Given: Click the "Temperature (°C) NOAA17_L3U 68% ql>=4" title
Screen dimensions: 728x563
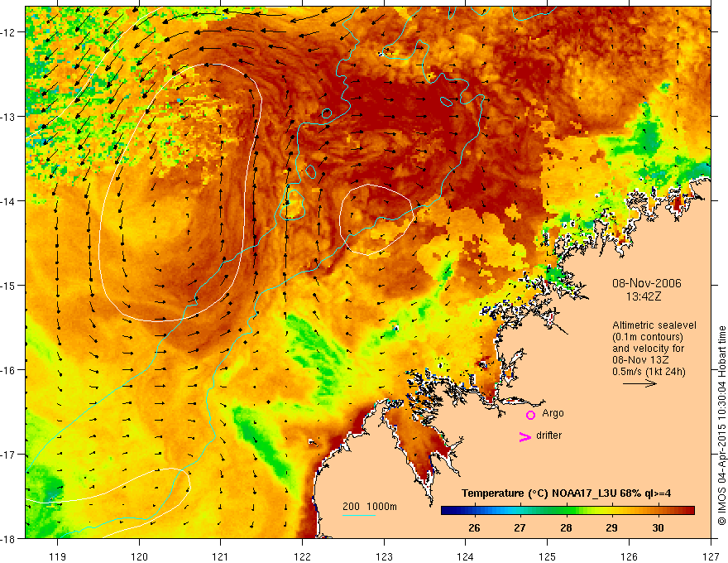Looking at the screenshot, I should click(566, 493).
